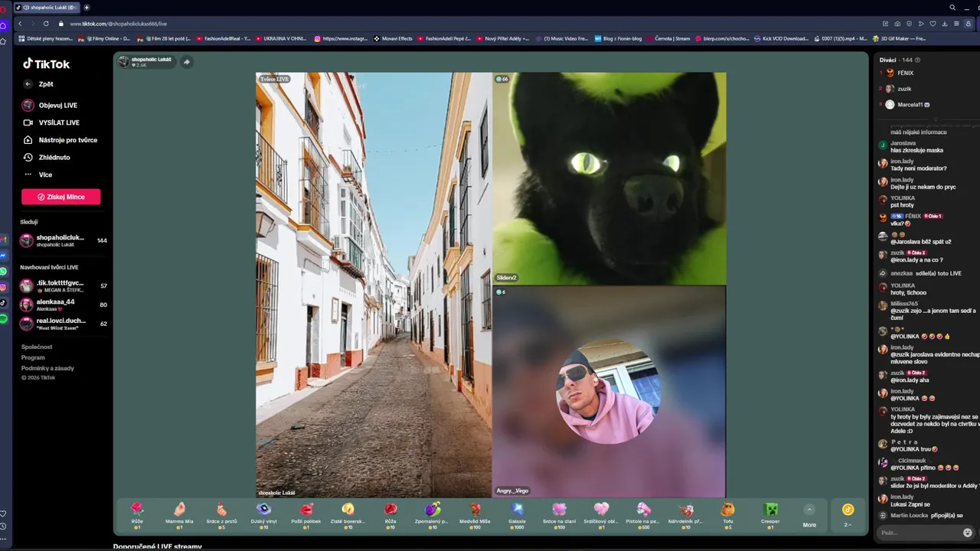The image size is (980, 551).
Task: Open the coin balance dropdown
Action: pos(848,516)
